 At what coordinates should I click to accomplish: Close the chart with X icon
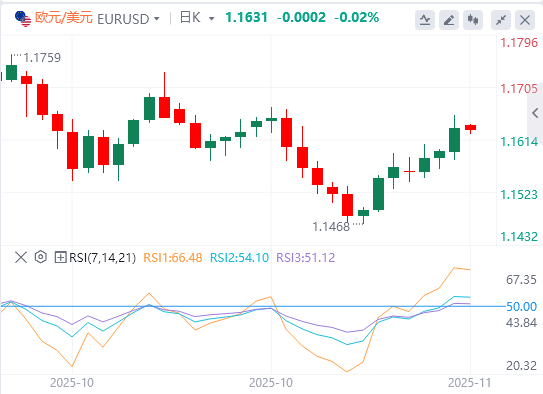pyautogui.click(x=525, y=20)
